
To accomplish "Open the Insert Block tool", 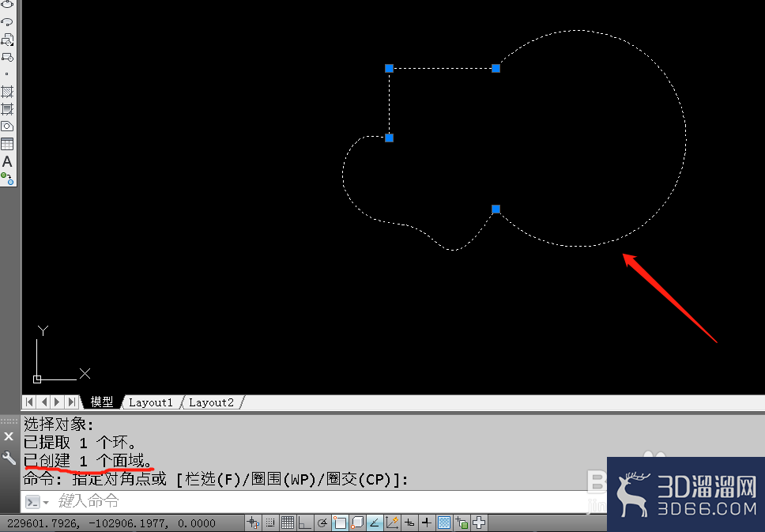I will coord(7,40).
